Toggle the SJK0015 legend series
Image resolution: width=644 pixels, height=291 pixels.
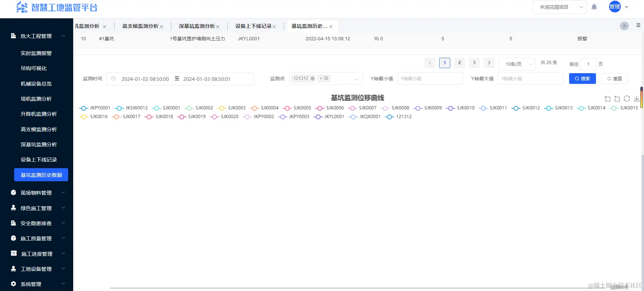pyautogui.click(x=624, y=108)
